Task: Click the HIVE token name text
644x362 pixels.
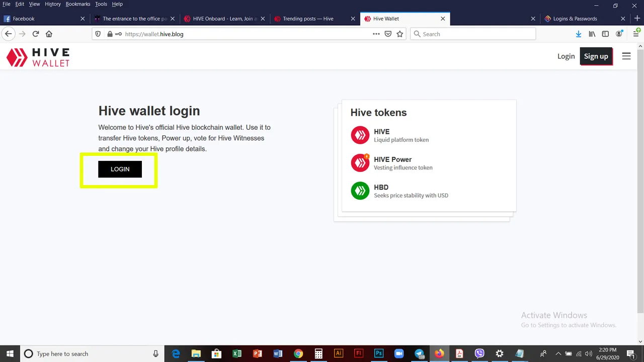Action: (382, 132)
